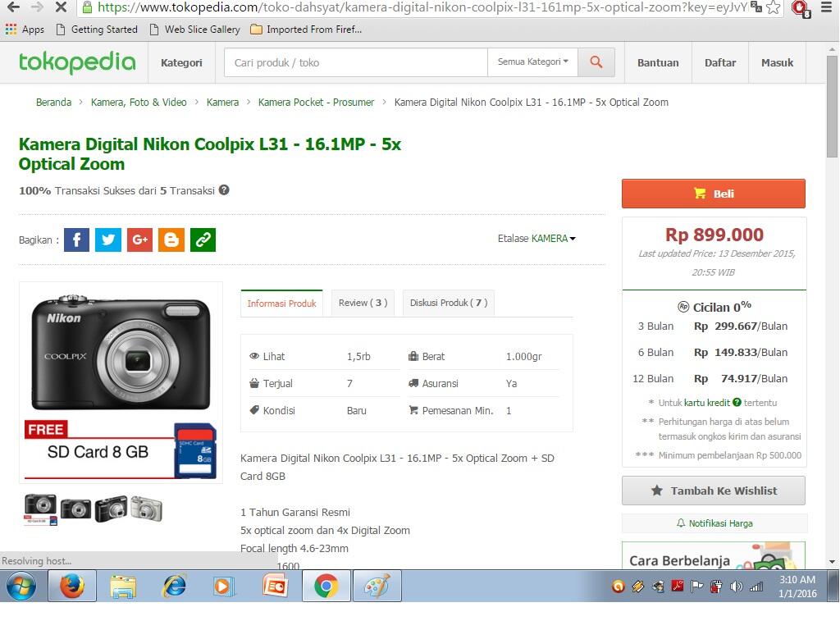
Task: Click the help question mark beside Transaksi
Action: (224, 190)
